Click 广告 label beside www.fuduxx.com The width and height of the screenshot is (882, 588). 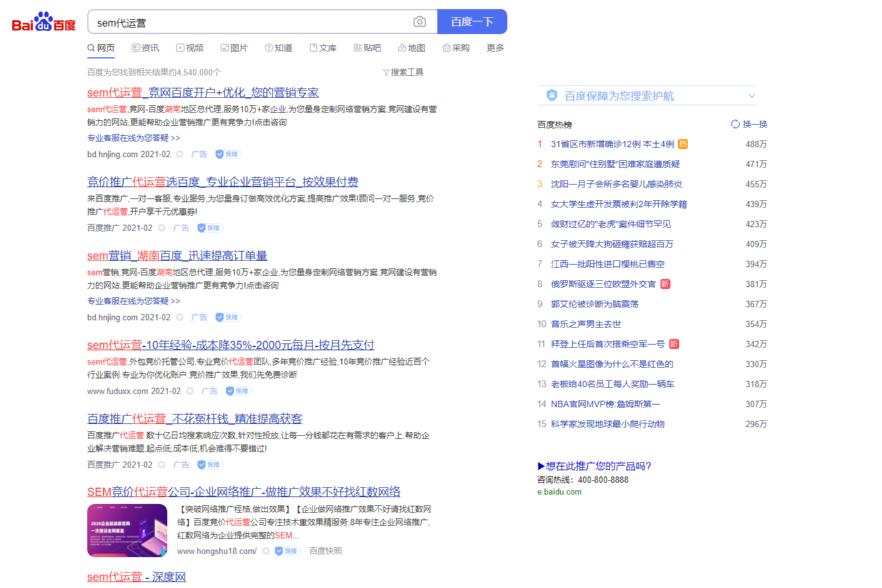(x=209, y=391)
